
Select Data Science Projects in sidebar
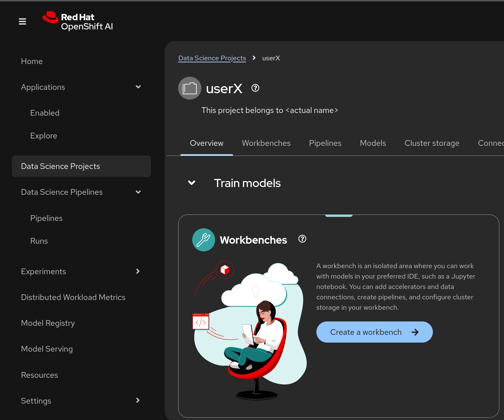[81, 166]
